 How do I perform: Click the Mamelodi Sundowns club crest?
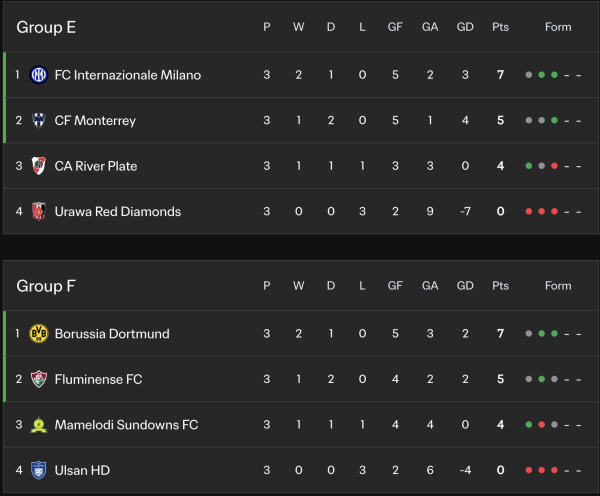39,425
